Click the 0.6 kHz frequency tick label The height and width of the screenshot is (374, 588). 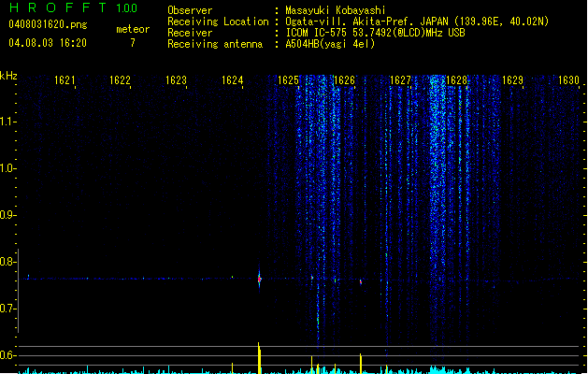[x=7, y=355]
